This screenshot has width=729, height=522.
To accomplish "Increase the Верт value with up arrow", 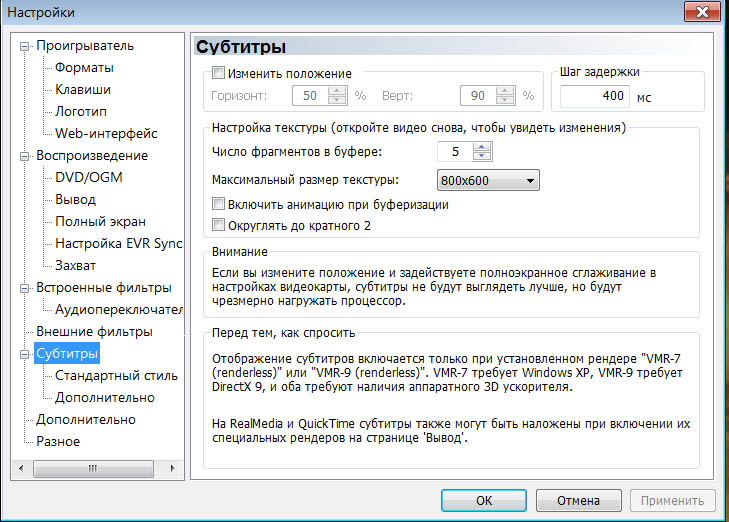I will click(505, 91).
